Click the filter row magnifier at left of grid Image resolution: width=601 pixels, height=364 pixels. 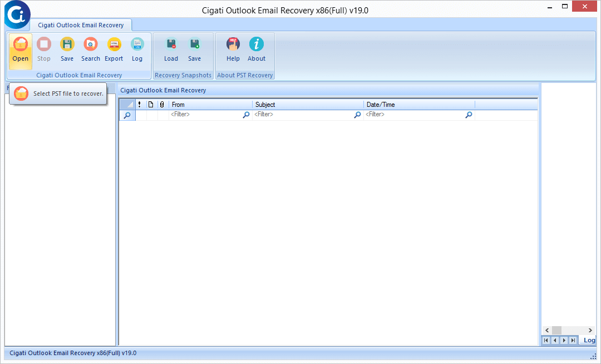click(127, 115)
